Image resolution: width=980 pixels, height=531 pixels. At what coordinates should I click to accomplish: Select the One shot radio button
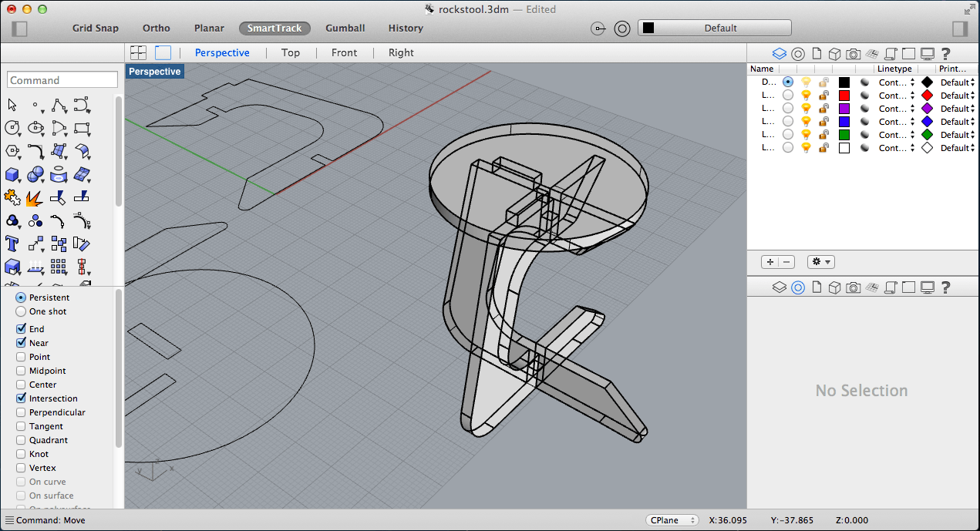coord(21,311)
